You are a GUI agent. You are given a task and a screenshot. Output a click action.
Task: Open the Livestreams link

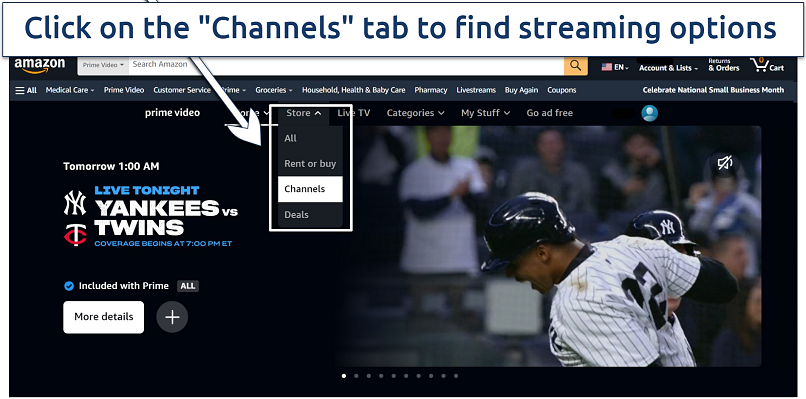tap(476, 90)
